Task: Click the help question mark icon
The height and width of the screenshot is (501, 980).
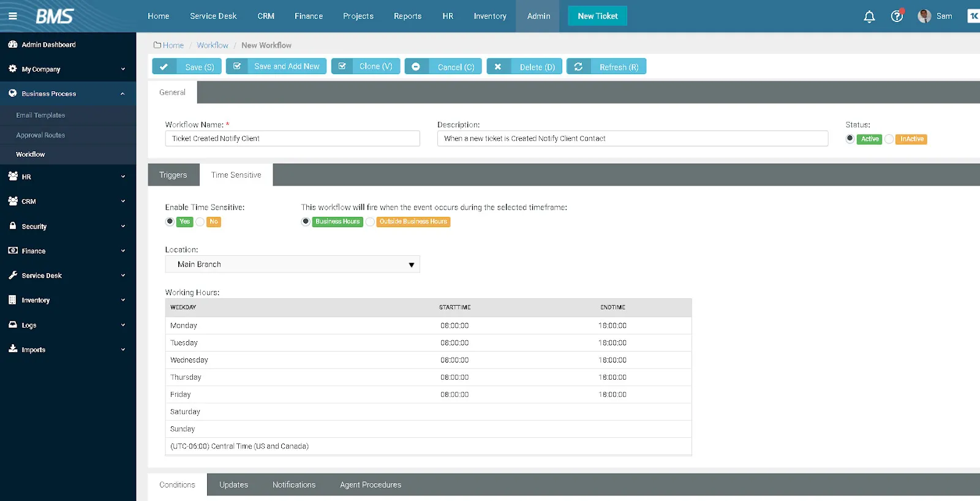Action: click(897, 17)
